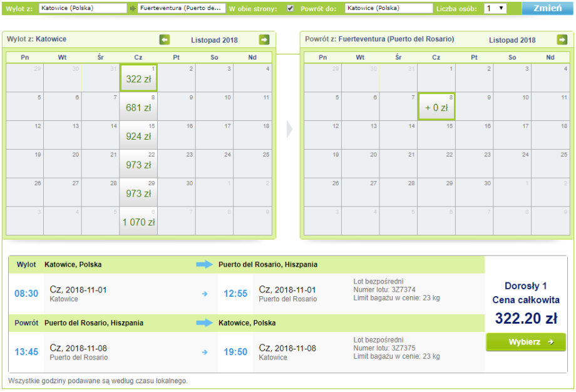
Task: Click the swap icon between airport fields
Action: 132,9
